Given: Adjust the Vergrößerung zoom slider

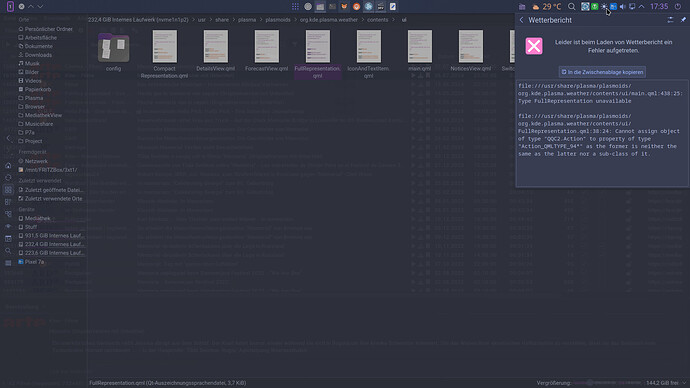Looking at the screenshot, I should (x=607, y=383).
